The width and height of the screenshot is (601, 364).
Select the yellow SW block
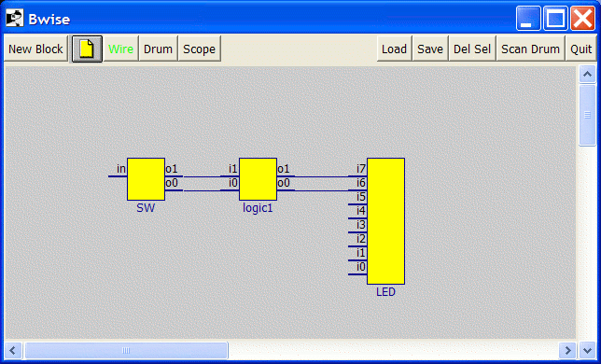tap(146, 179)
